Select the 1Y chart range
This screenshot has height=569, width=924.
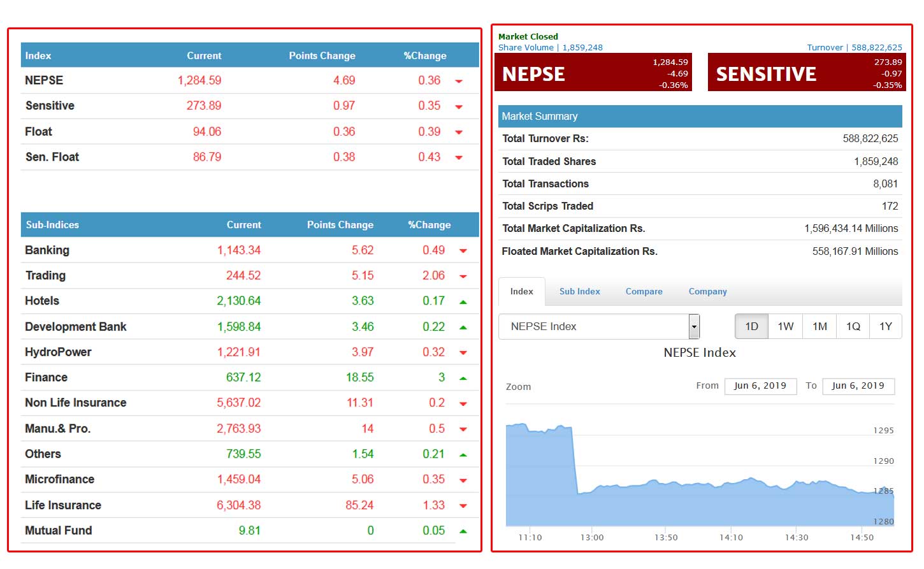tap(886, 326)
